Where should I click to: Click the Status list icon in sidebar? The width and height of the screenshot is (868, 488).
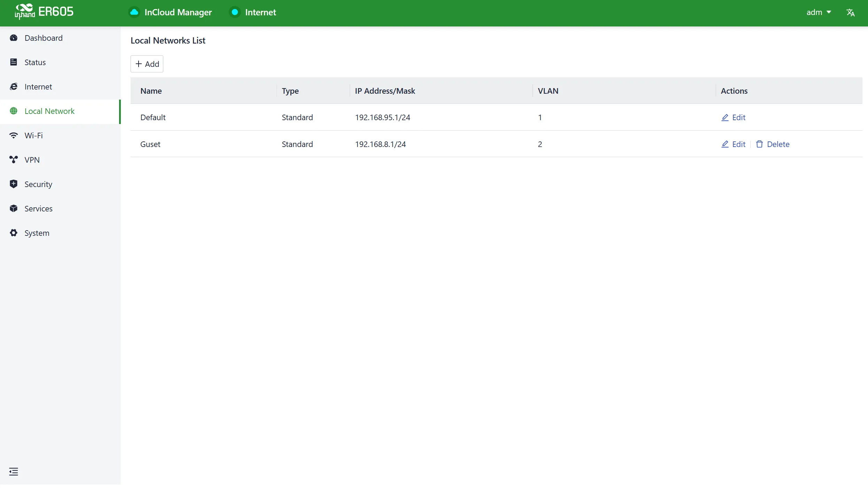[14, 62]
